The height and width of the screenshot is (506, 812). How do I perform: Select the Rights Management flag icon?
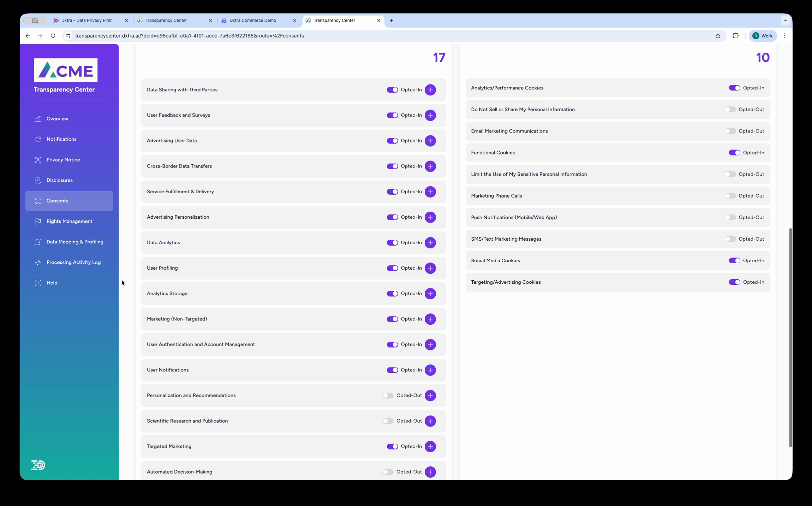tap(38, 221)
